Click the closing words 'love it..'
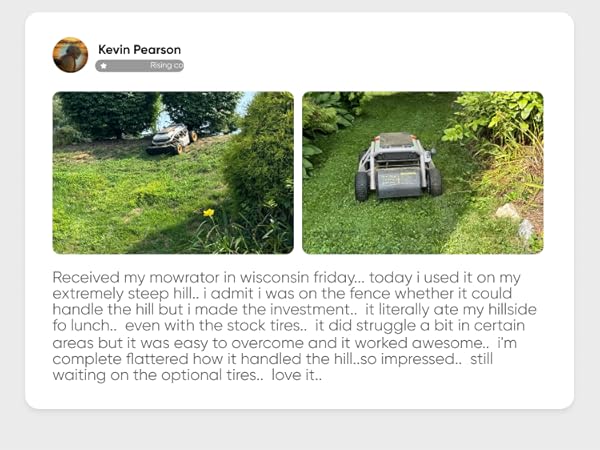 (297, 375)
